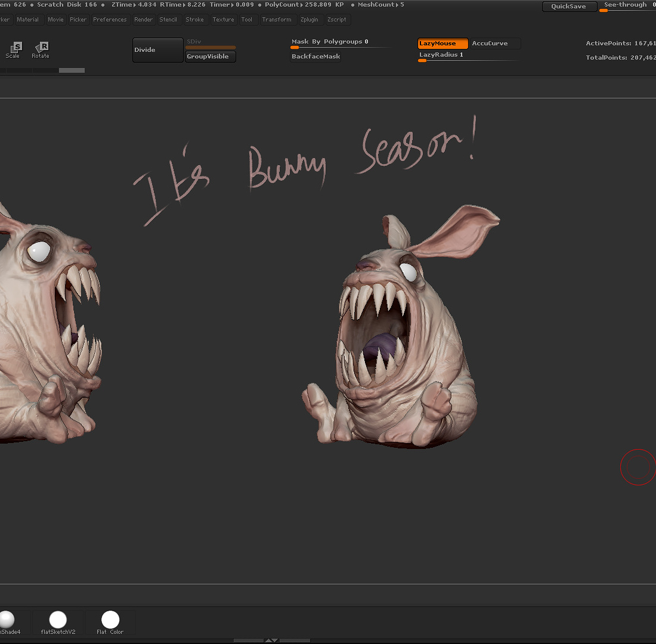Click the PolyCount 258.809 KP readout
The height and width of the screenshot is (644, 656).
tap(304, 5)
